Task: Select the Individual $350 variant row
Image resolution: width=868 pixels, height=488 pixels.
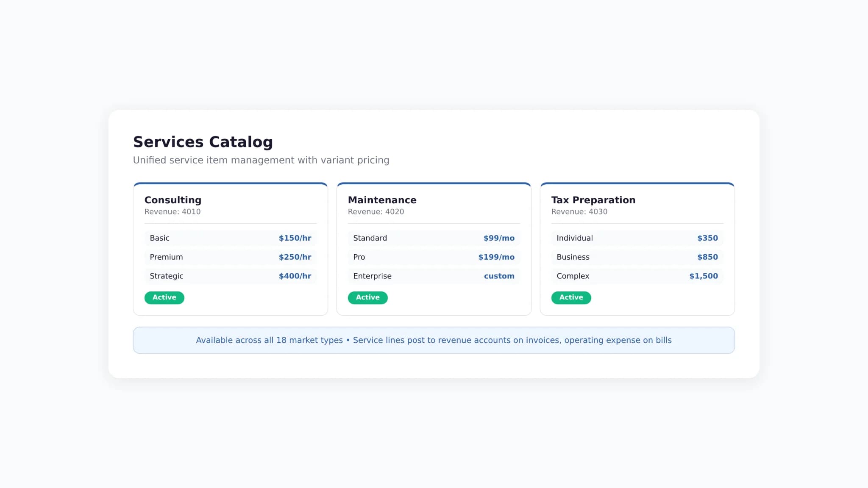Action: 637,238
